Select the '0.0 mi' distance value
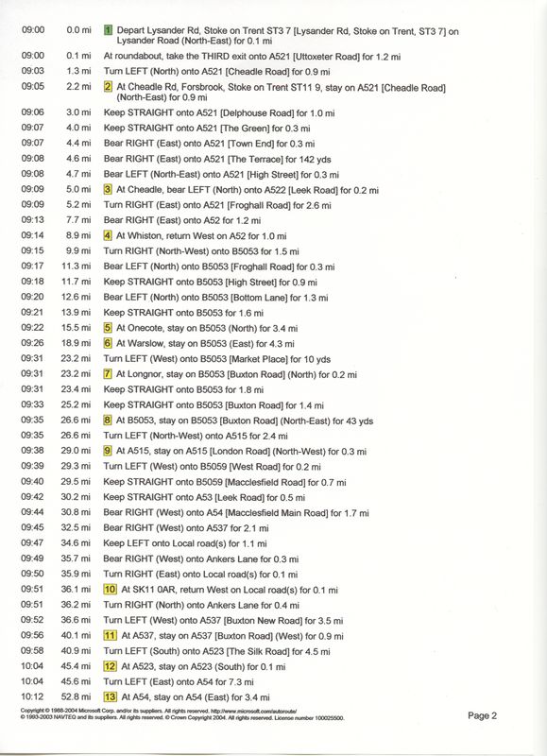The image size is (547, 756). pos(78,30)
